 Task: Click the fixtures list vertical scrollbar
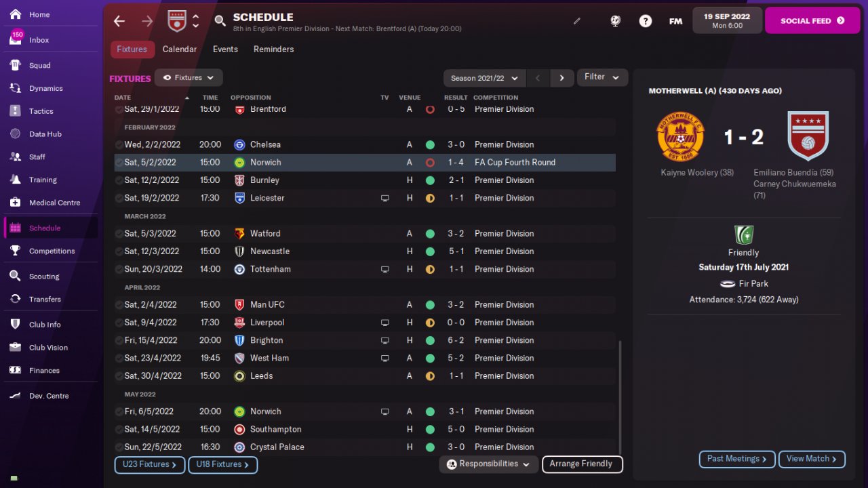pos(620,393)
